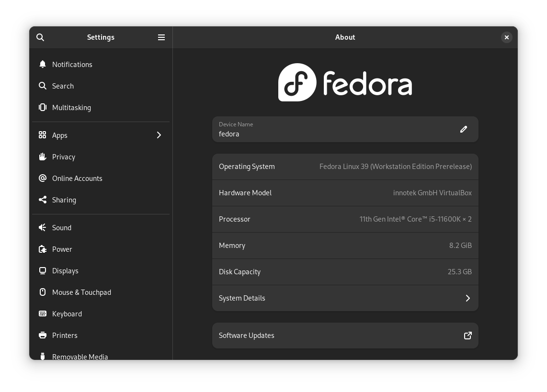Click the Power battery icon

[x=42, y=249]
